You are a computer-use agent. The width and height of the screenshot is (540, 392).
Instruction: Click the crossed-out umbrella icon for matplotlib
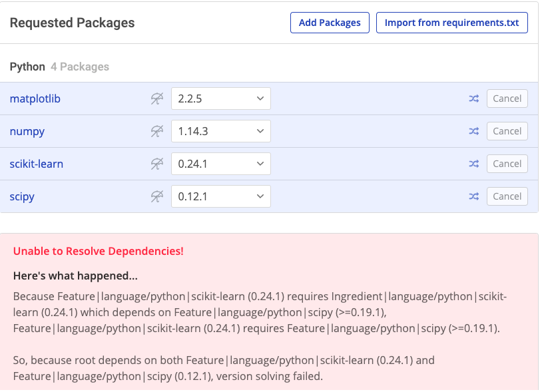coord(156,98)
